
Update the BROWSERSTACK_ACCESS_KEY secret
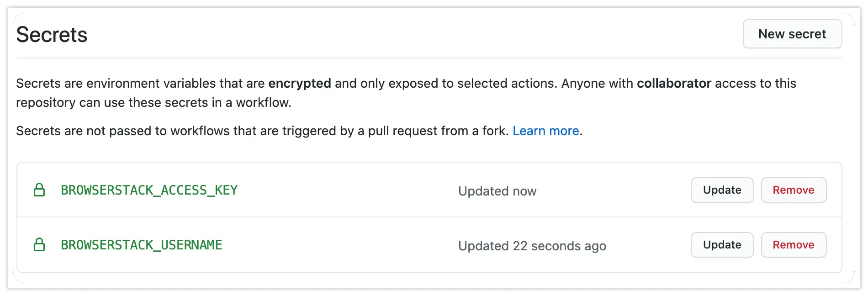pyautogui.click(x=722, y=190)
